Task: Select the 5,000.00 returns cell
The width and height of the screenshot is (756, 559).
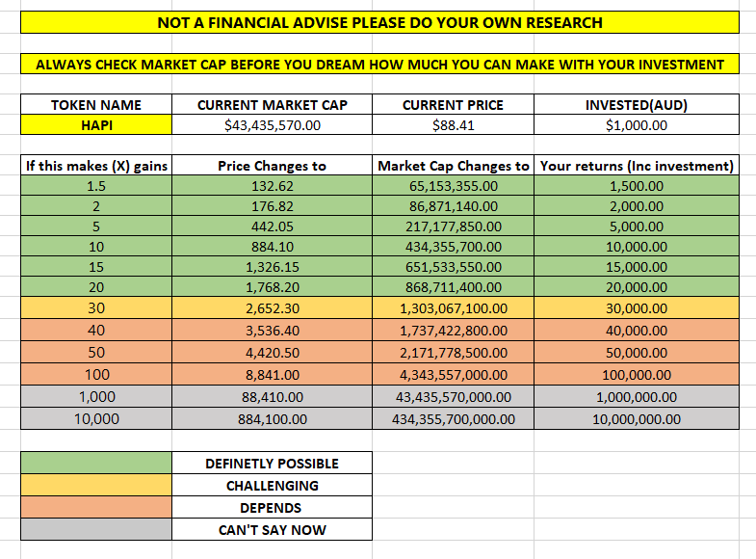Action: click(637, 226)
